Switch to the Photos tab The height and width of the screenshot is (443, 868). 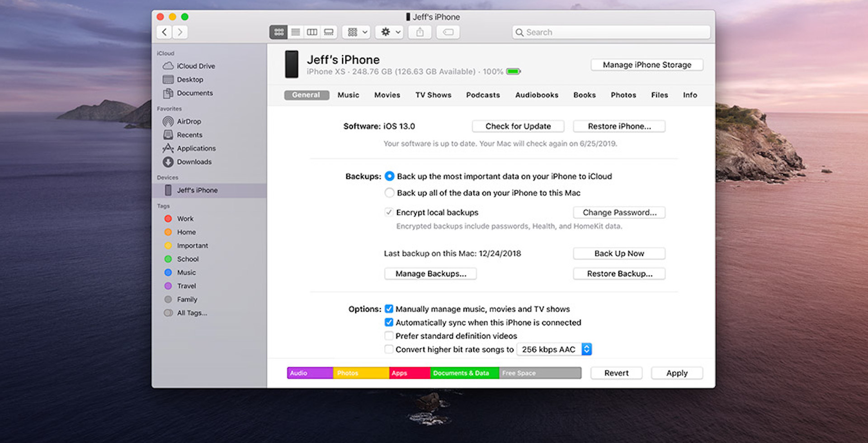click(623, 95)
